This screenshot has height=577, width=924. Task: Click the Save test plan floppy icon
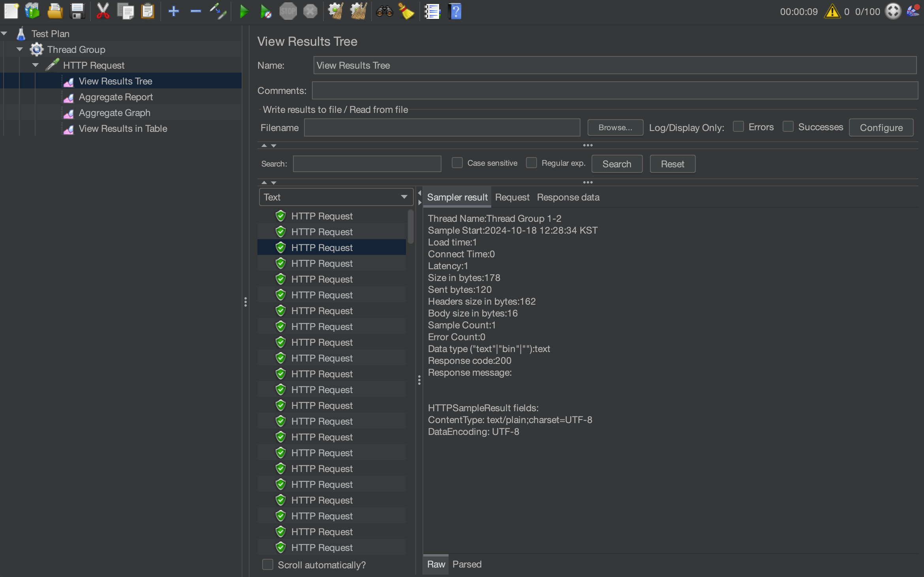coord(77,11)
